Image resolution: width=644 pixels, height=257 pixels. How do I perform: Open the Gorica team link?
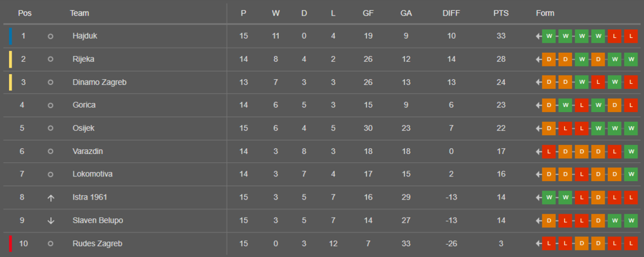point(84,105)
